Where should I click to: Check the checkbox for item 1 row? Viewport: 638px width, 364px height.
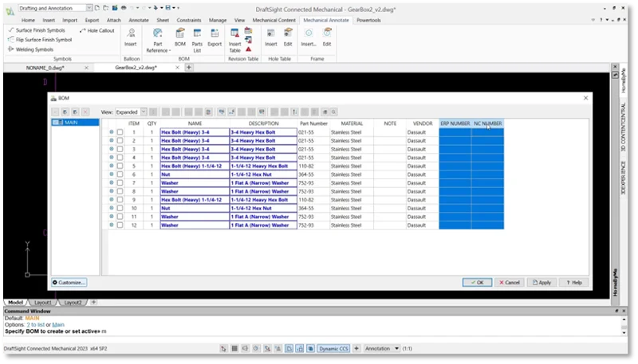(x=120, y=131)
